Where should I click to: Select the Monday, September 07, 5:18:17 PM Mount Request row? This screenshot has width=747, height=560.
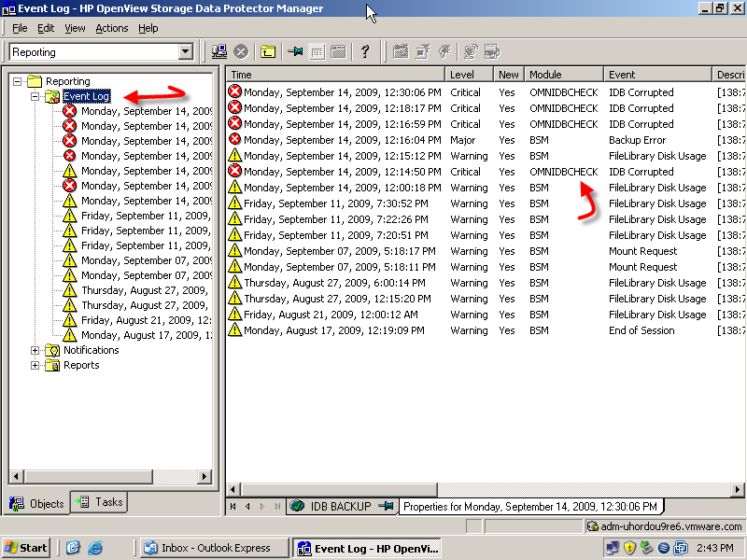point(485,251)
